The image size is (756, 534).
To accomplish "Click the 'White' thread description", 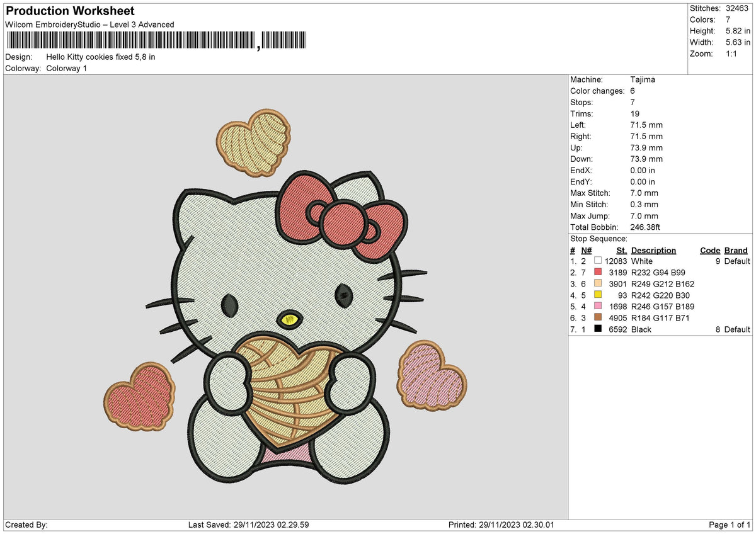I will click(642, 261).
